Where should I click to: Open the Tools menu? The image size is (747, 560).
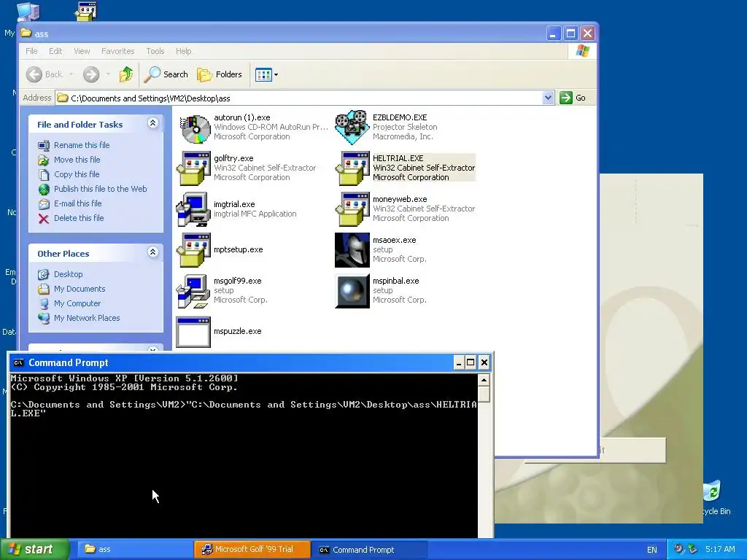click(155, 51)
